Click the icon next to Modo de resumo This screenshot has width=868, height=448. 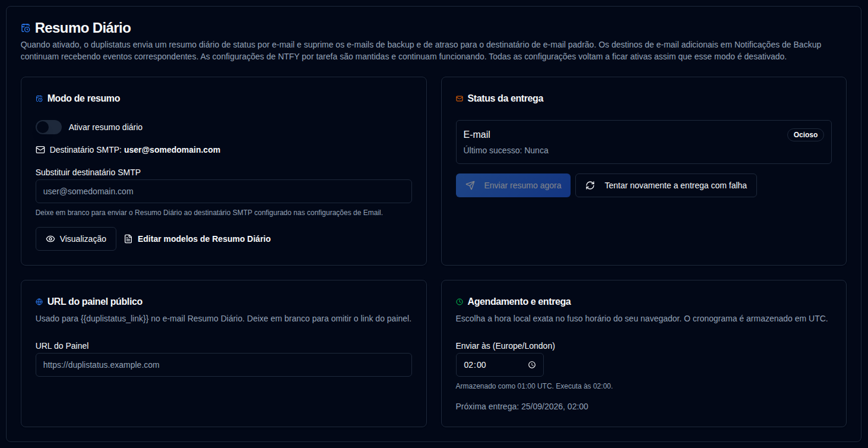[39, 99]
